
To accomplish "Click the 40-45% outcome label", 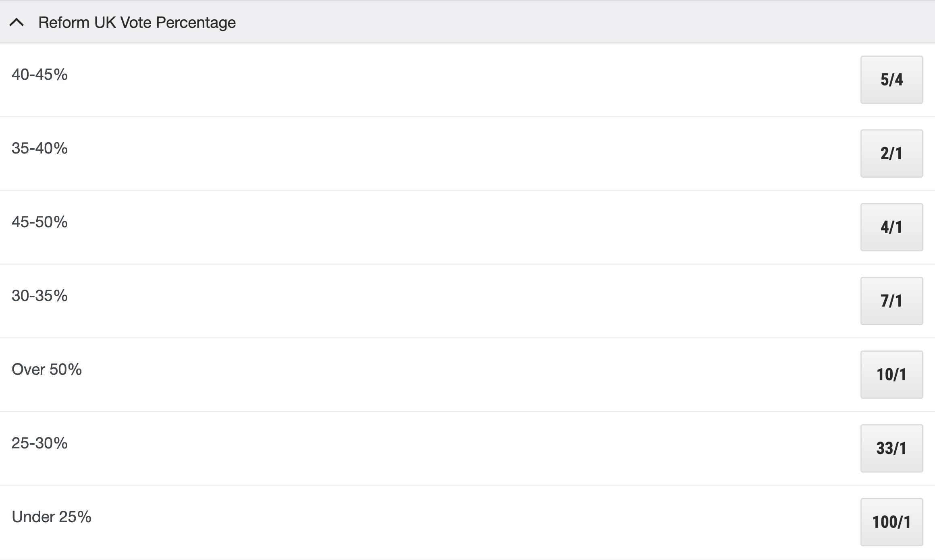I will pyautogui.click(x=39, y=75).
